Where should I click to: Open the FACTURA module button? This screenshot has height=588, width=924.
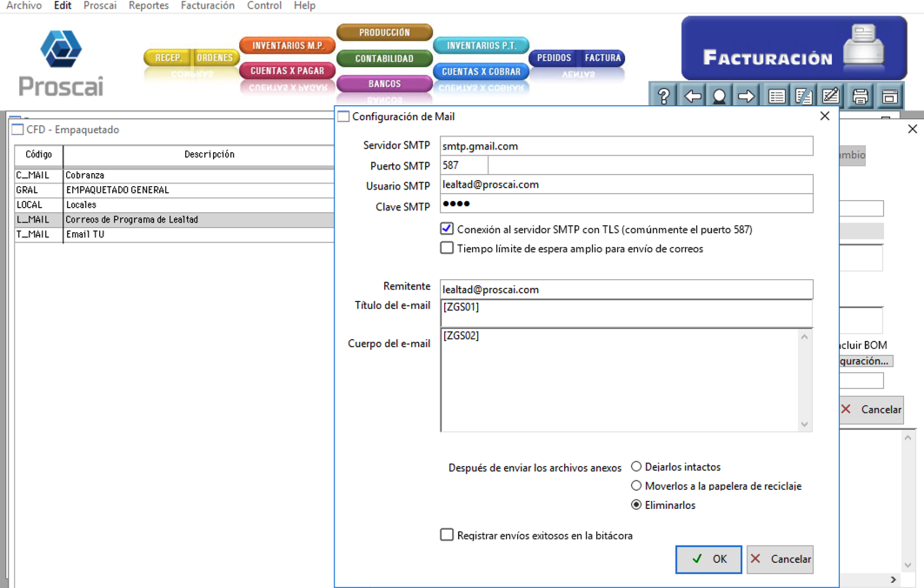[x=602, y=57]
